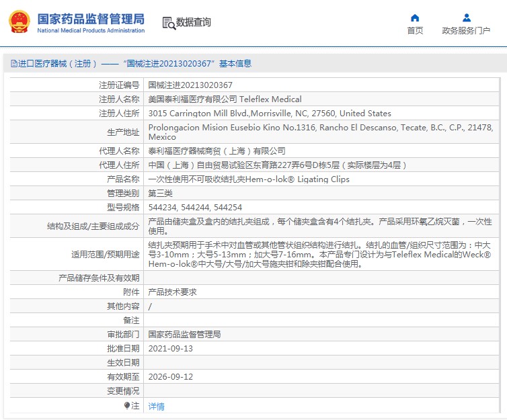Click the 有效期至 label
This screenshot has height=420, width=507.
(x=123, y=377)
